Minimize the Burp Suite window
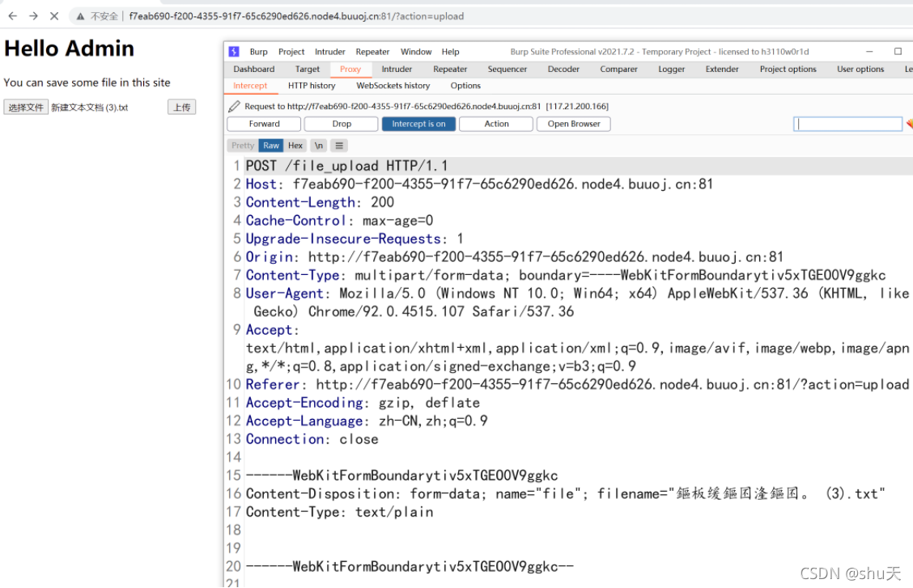913x588 pixels. click(x=869, y=52)
